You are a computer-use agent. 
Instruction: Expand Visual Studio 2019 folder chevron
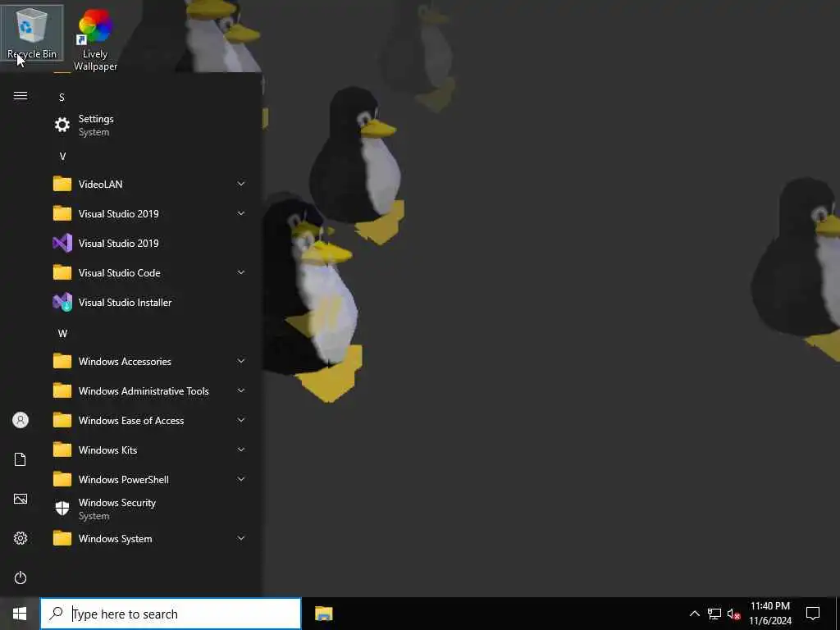point(241,213)
